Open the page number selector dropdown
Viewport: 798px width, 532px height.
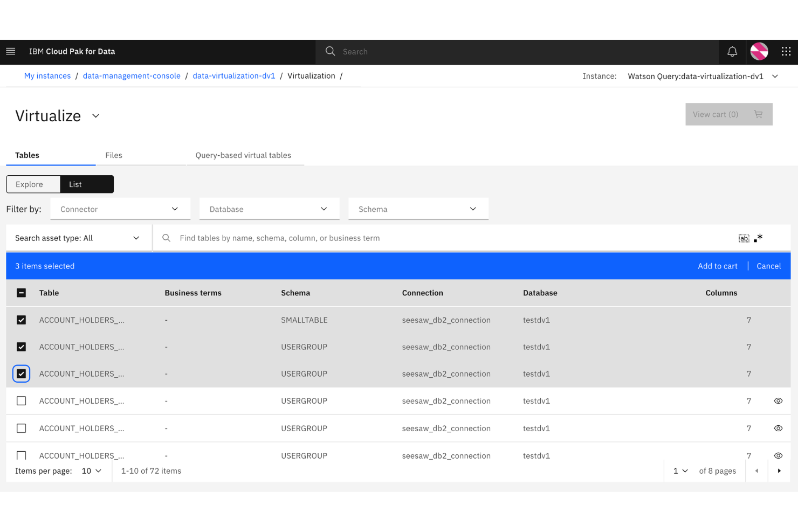[680, 471]
